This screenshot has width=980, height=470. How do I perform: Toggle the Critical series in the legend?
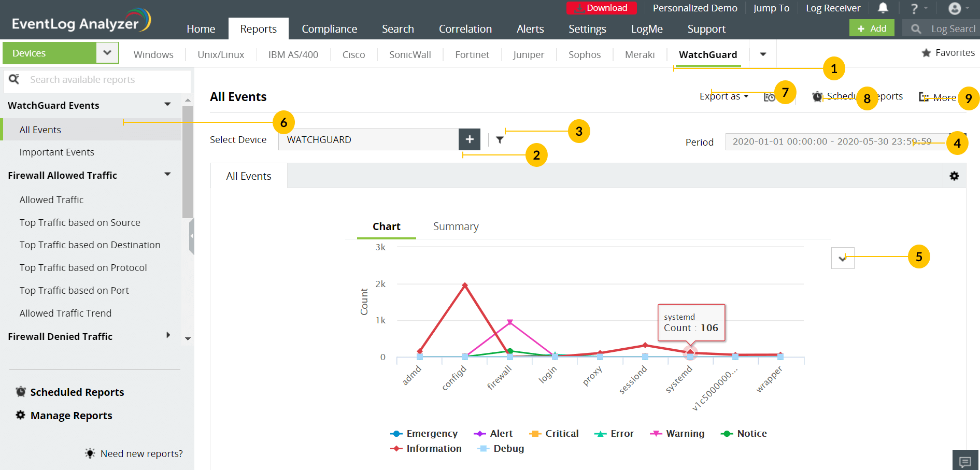(x=553, y=434)
